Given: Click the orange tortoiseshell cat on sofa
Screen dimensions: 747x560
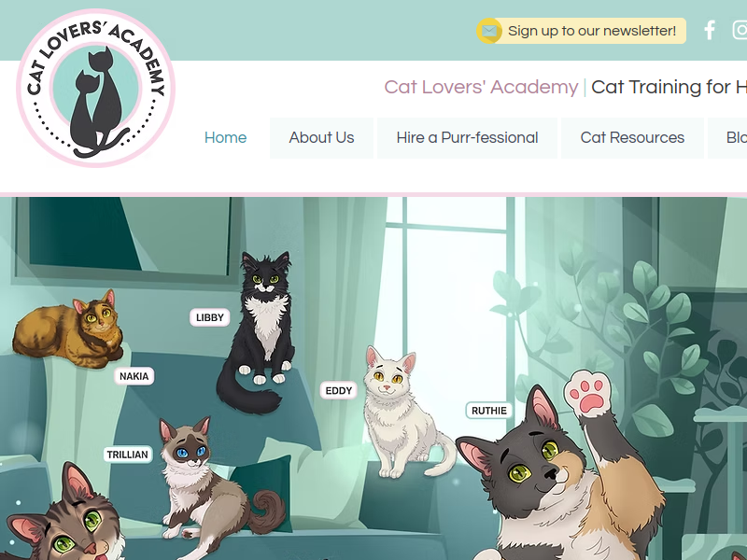Looking at the screenshot, I should click(68, 329).
